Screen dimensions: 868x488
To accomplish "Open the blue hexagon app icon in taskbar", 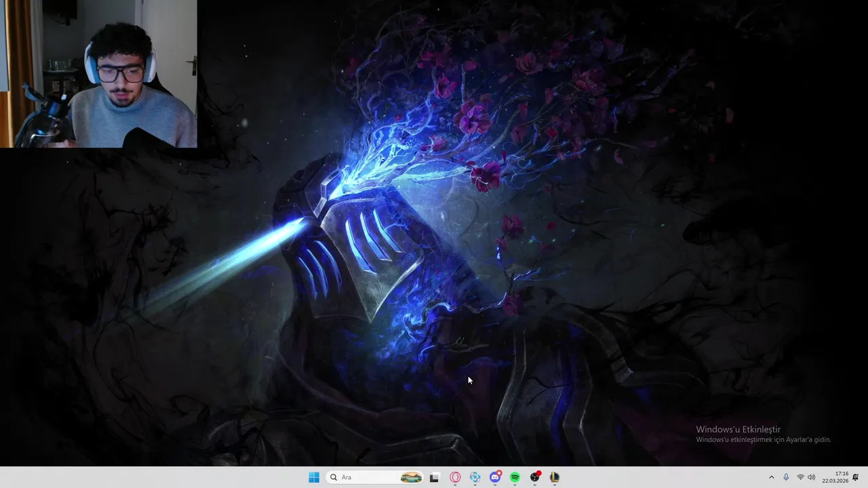I will pyautogui.click(x=475, y=477).
